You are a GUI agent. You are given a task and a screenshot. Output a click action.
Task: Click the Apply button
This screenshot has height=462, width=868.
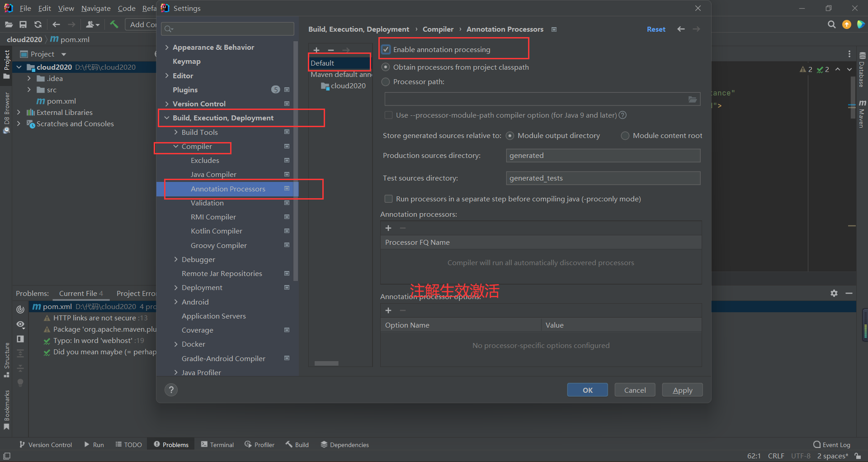pyautogui.click(x=682, y=390)
